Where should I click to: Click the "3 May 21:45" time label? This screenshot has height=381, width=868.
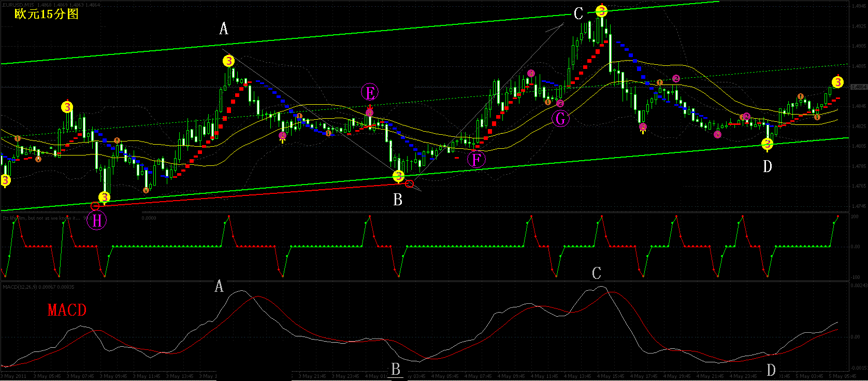[312, 376]
